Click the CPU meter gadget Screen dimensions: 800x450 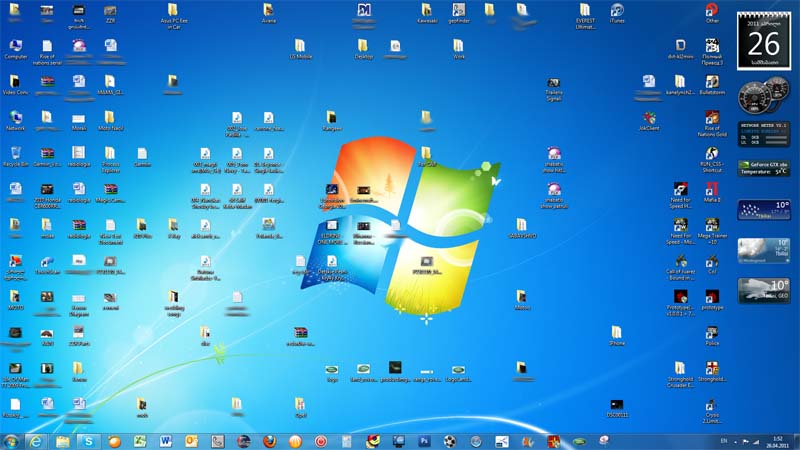coord(764,95)
